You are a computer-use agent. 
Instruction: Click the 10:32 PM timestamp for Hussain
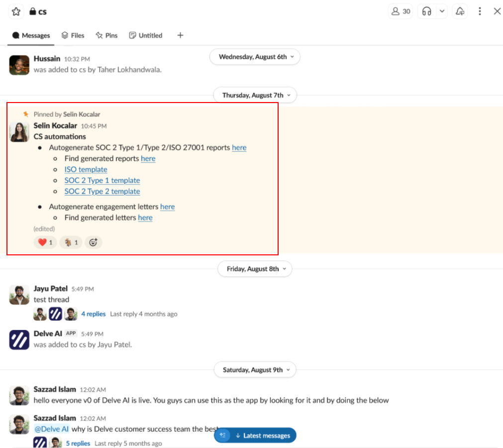tap(77, 59)
